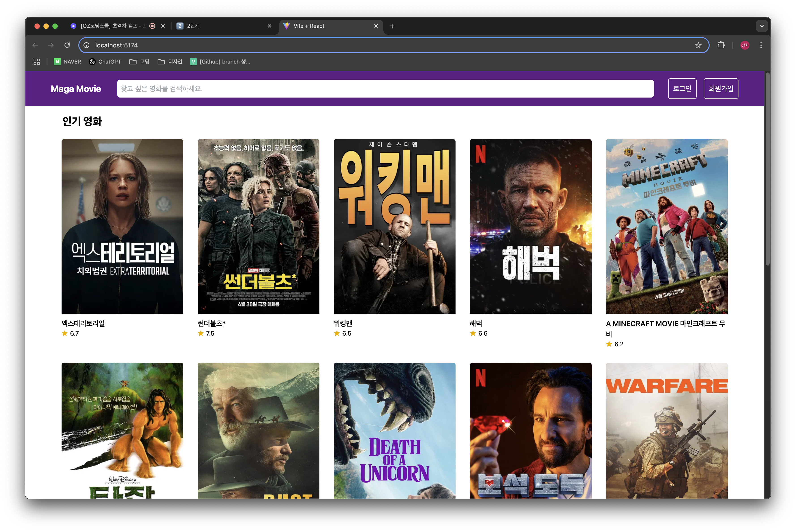Viewport: 796px width, 532px height.
Task: Close the OZ코딩스쿨 tab
Action: point(163,26)
